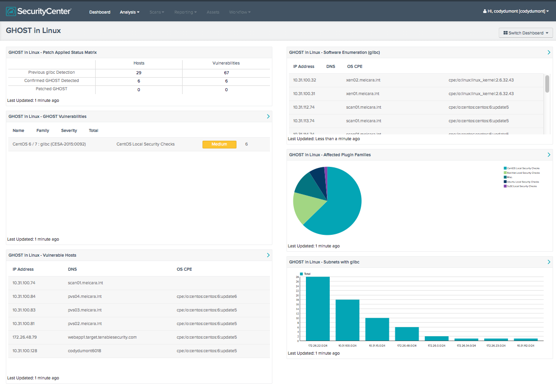Viewport: 556px width, 392px height.
Task: Select 10.31.113.74 in Software Enumeration
Action: click(x=304, y=121)
